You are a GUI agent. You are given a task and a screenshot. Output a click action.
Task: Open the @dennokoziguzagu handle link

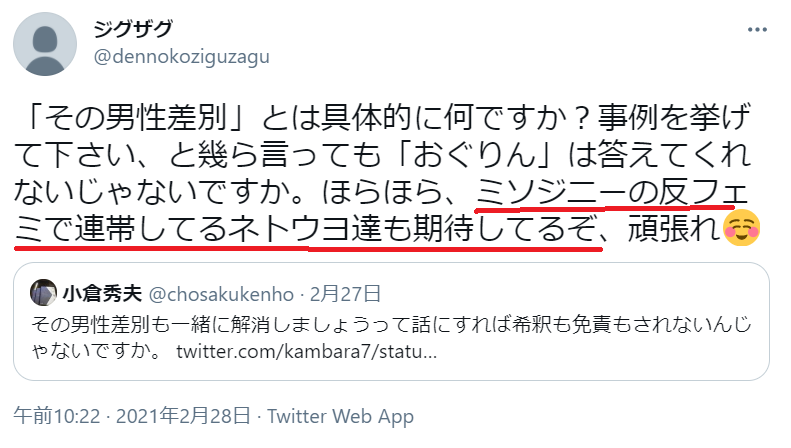point(182,57)
